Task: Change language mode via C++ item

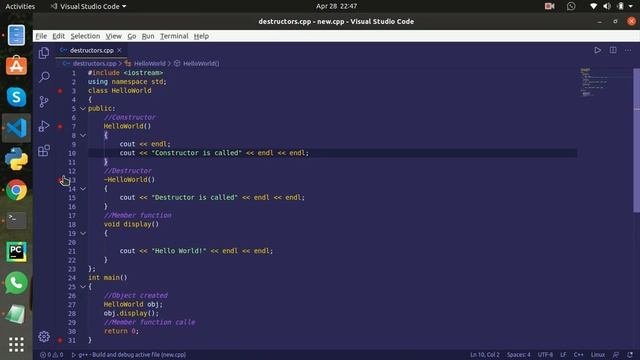Action: (x=578, y=355)
